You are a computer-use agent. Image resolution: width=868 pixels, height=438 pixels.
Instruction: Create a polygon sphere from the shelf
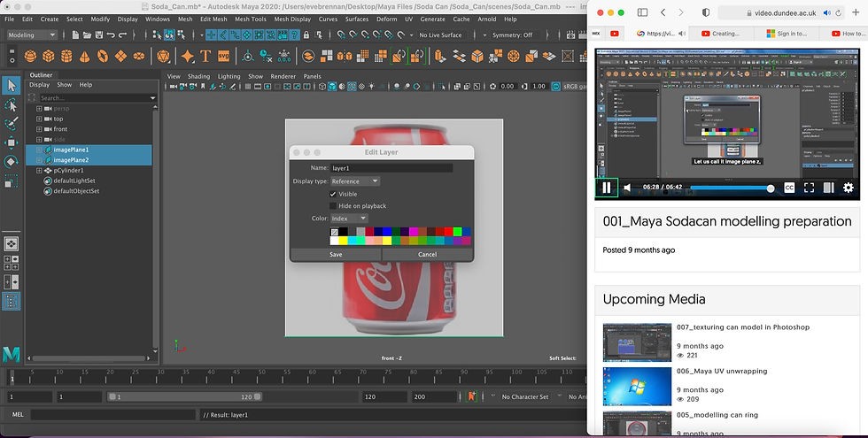pos(30,57)
